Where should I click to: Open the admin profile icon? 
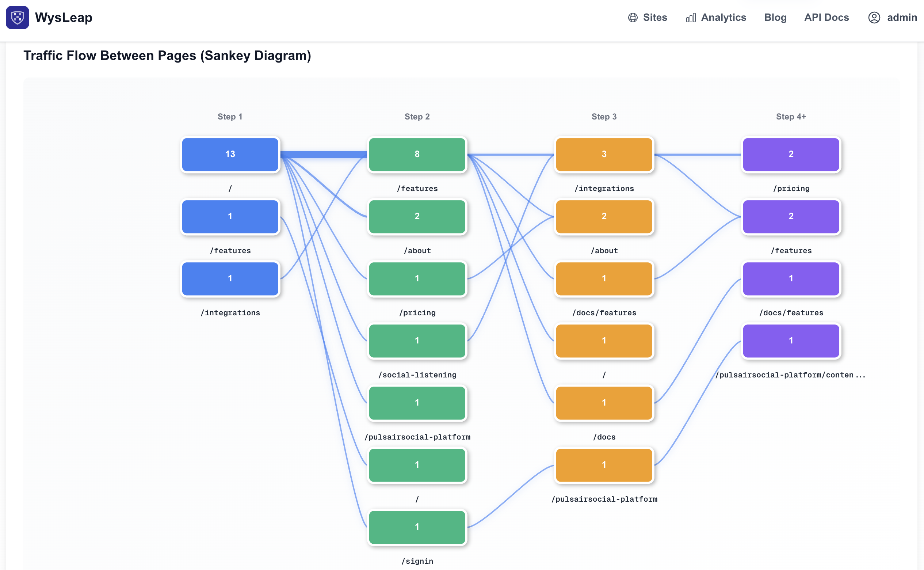874,17
